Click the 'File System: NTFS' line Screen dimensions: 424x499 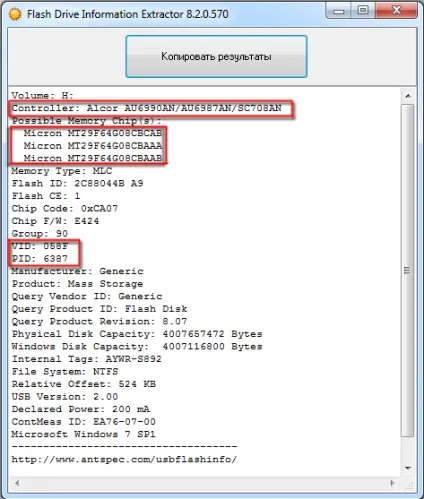[65, 372]
